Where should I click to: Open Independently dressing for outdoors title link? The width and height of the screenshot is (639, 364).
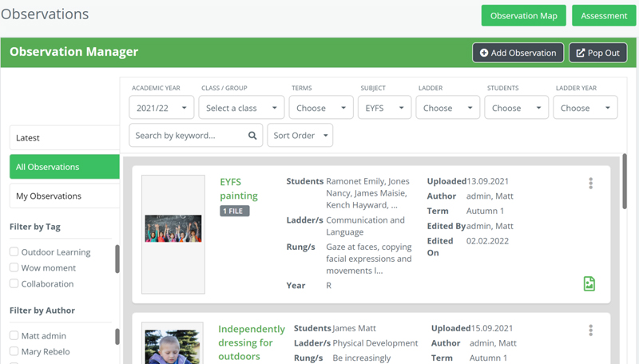(x=252, y=342)
